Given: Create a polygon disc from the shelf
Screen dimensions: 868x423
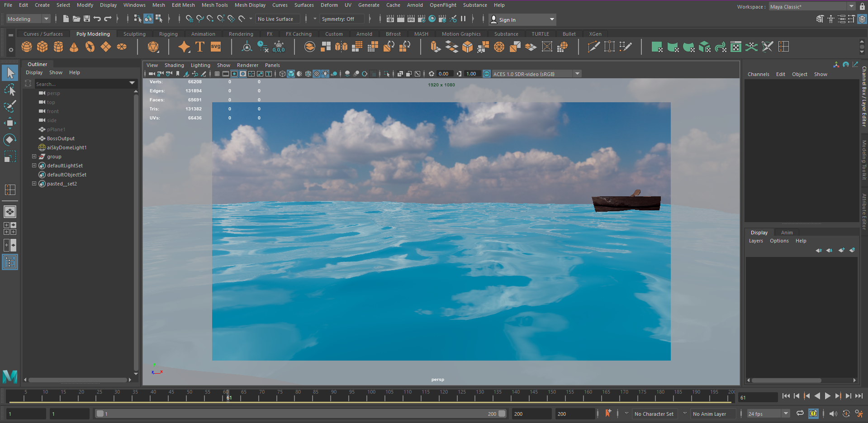Looking at the screenshot, I should (122, 47).
